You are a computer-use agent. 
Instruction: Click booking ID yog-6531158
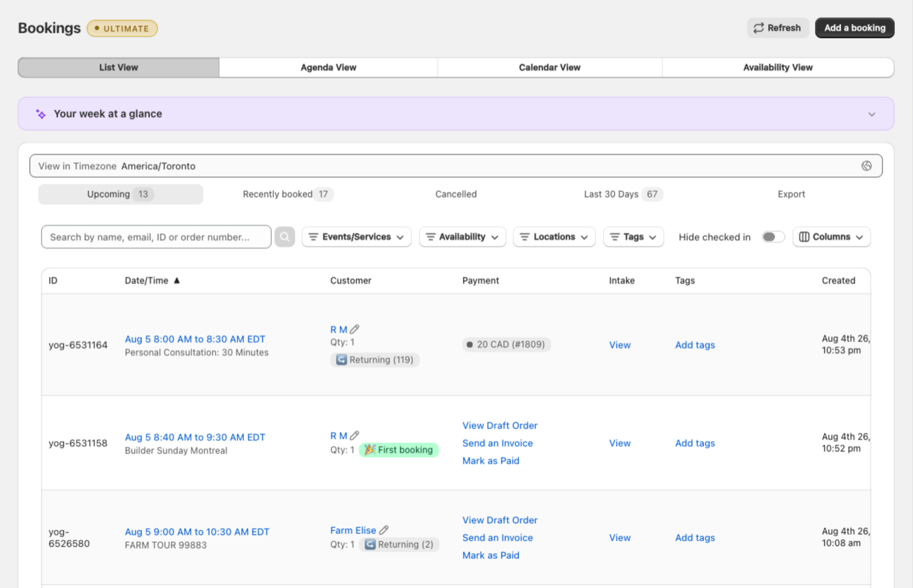(x=78, y=443)
